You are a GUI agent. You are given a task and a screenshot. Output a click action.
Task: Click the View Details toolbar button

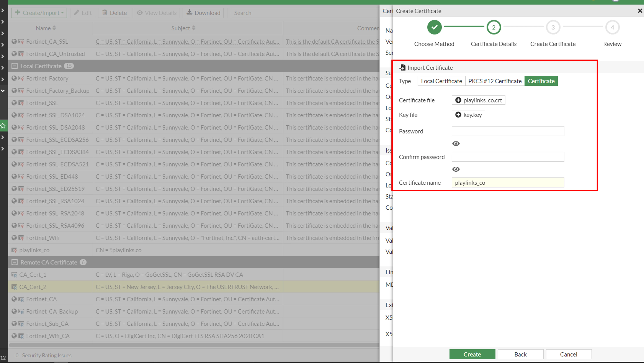(x=156, y=13)
